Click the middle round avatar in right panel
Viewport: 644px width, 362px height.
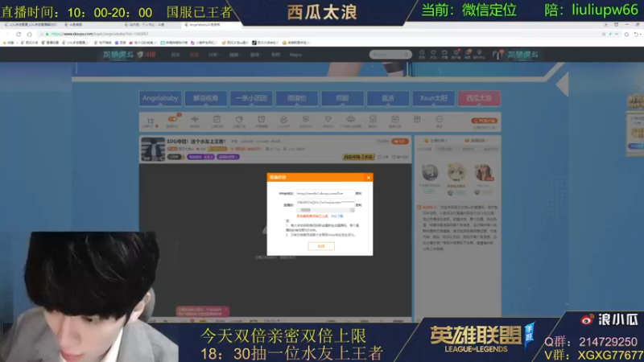coord(456,172)
